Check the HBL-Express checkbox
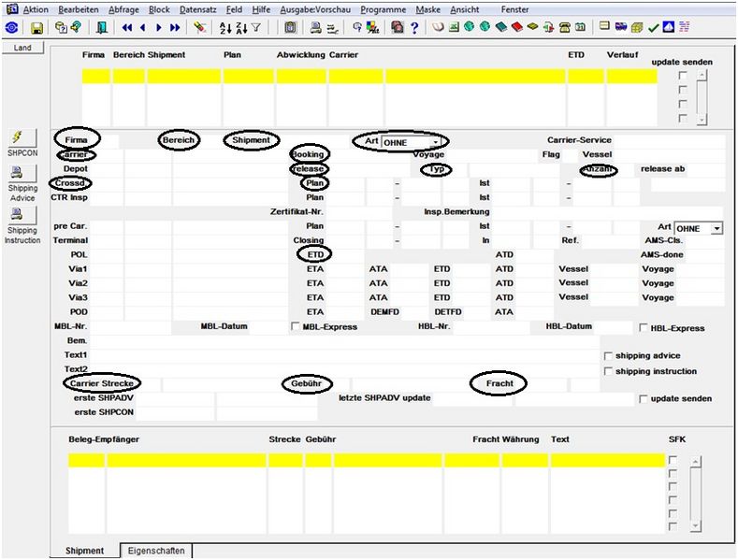Image resolution: width=738 pixels, height=560 pixels. pyautogui.click(x=644, y=327)
